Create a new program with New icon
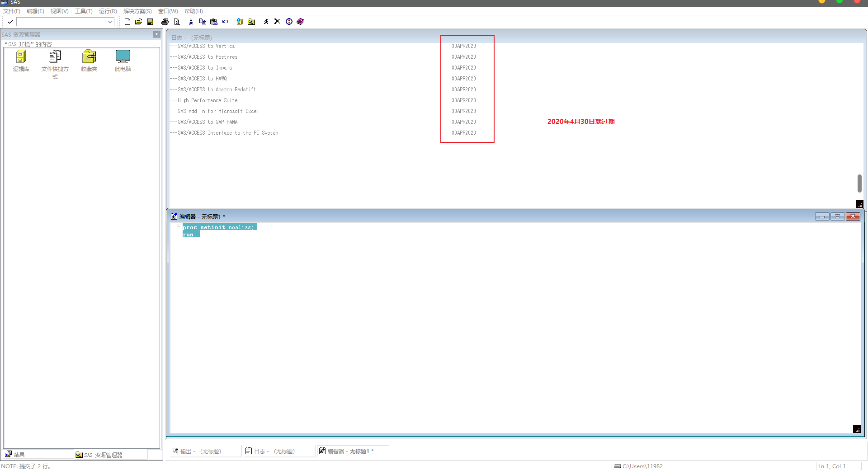The width and height of the screenshot is (868, 470). [127, 22]
